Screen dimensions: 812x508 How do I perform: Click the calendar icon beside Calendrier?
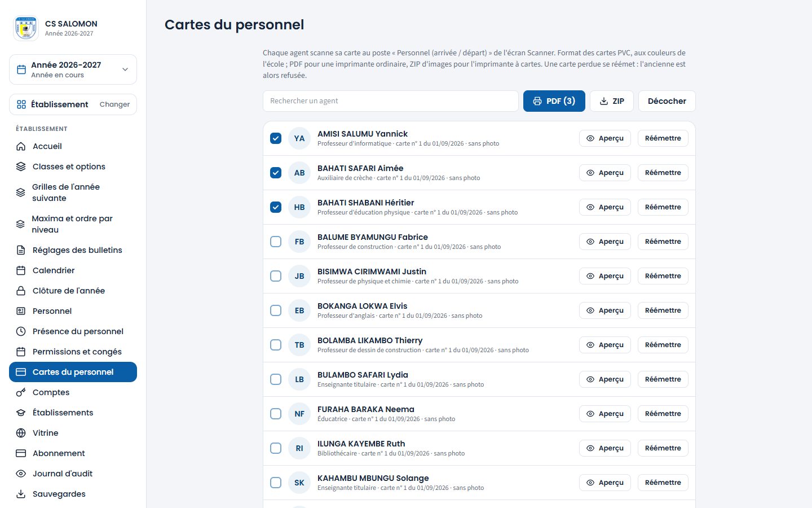click(x=21, y=270)
